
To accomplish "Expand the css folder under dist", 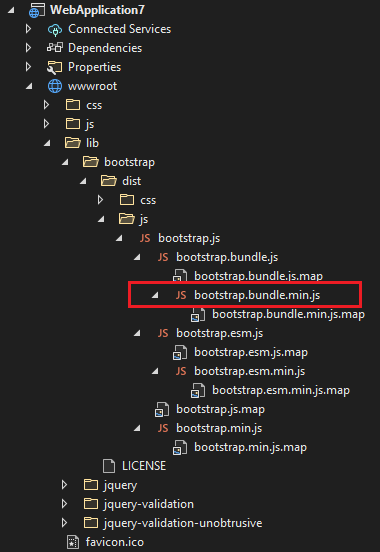I will tap(100, 200).
